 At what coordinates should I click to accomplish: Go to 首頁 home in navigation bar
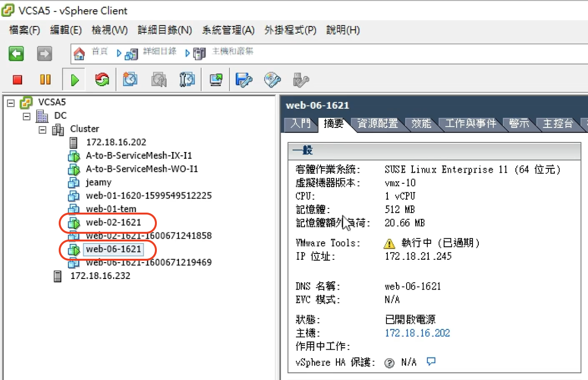point(100,52)
